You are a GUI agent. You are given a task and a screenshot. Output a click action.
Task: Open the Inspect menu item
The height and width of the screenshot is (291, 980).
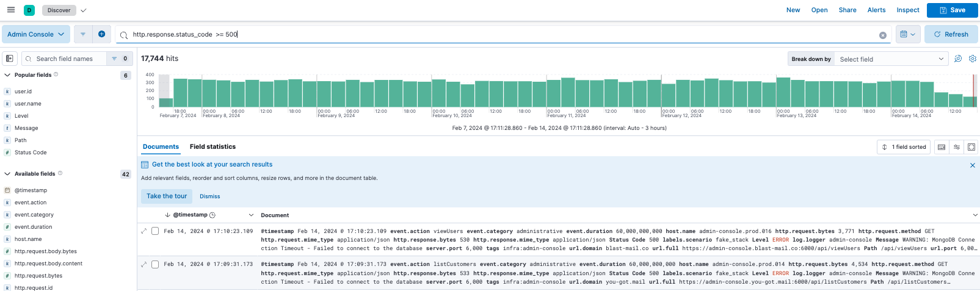click(x=907, y=10)
